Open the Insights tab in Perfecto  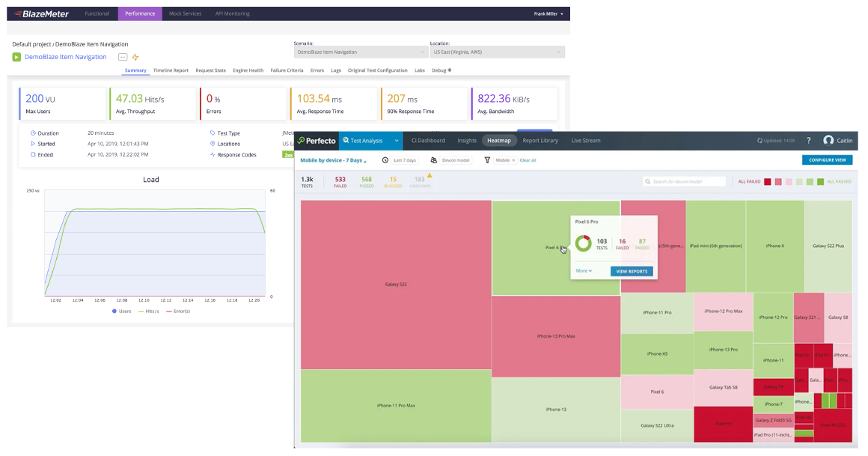(x=467, y=141)
